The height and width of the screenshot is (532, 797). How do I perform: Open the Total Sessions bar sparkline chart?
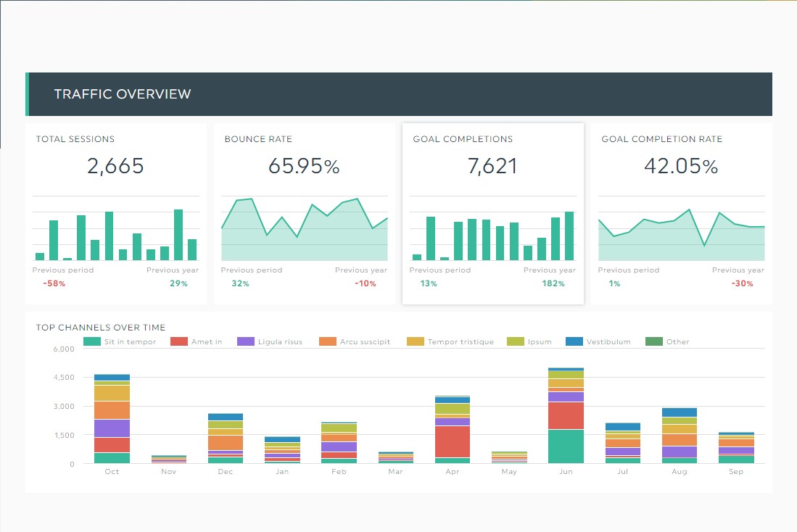point(116,228)
